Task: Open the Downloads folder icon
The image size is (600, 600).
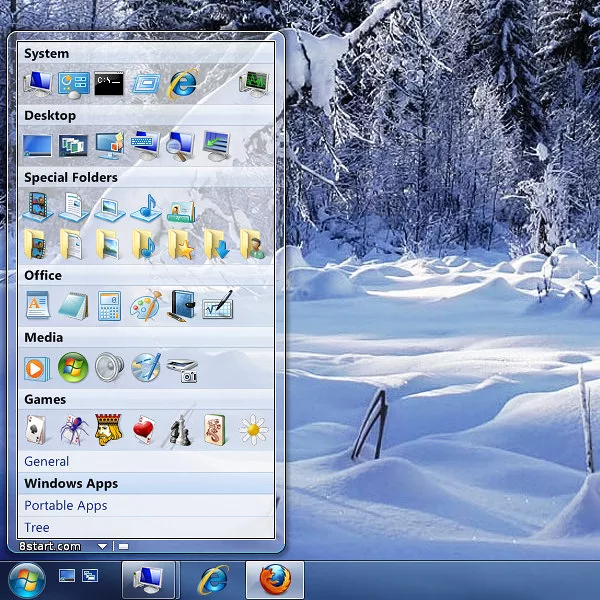Action: [217, 243]
